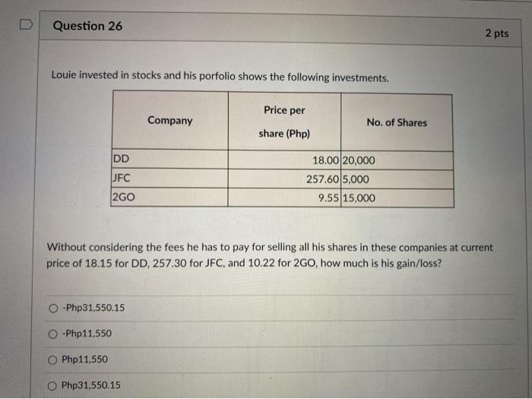Select the Php11,550 answer choice

click(52, 360)
